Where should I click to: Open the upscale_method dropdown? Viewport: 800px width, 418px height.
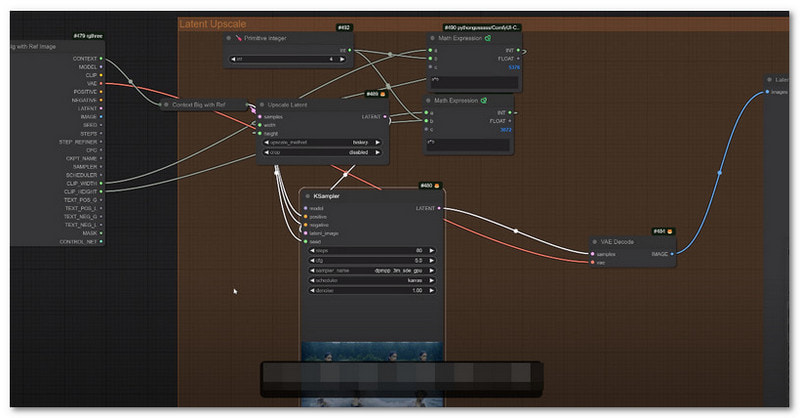click(321, 142)
